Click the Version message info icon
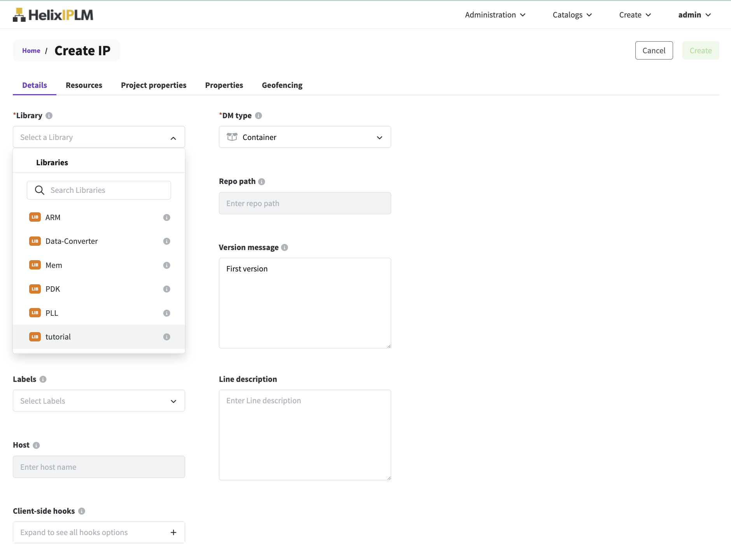The height and width of the screenshot is (560, 731). 285,247
